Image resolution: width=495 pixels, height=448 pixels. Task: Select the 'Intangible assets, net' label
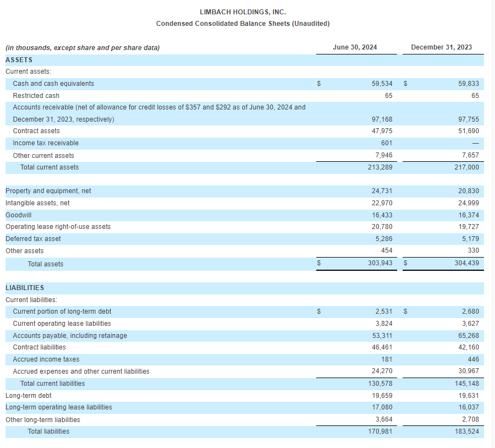pos(37,203)
